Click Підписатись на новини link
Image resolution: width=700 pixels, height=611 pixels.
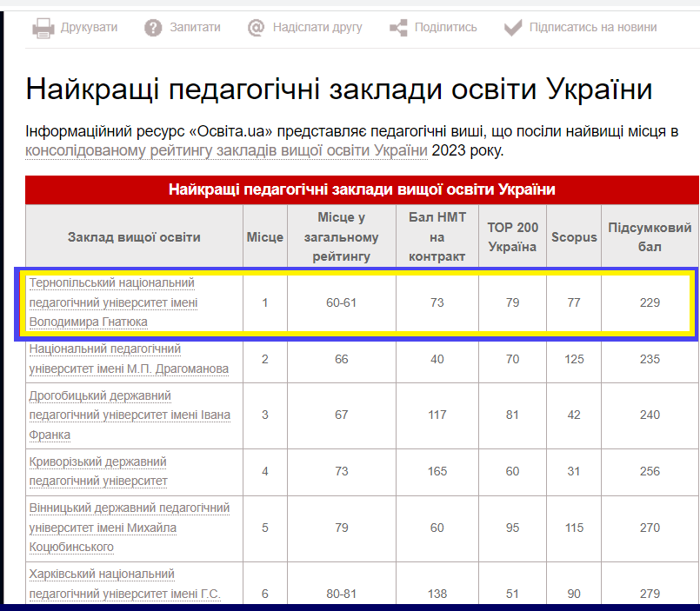[x=593, y=28]
